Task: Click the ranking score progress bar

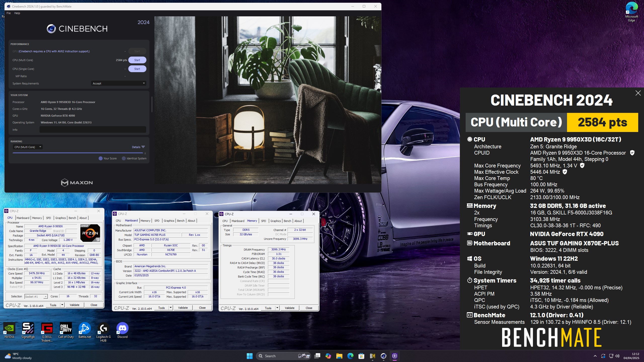Action: 78,153
